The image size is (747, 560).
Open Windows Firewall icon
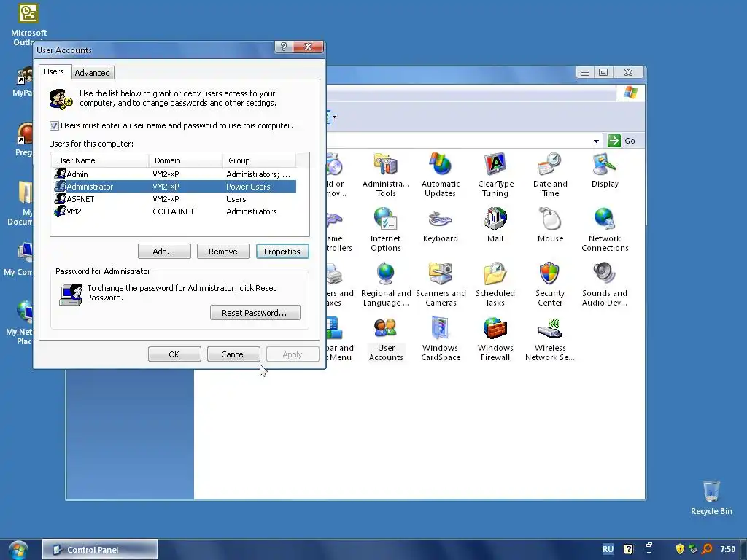(x=495, y=339)
